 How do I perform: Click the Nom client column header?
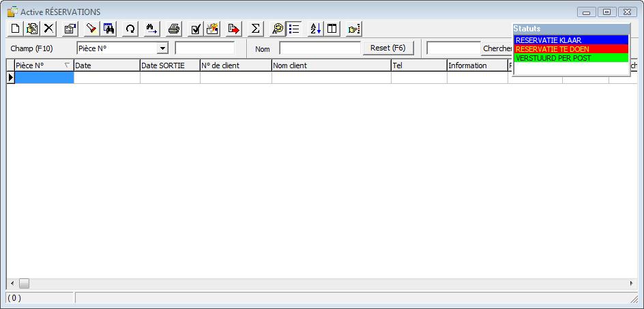332,65
